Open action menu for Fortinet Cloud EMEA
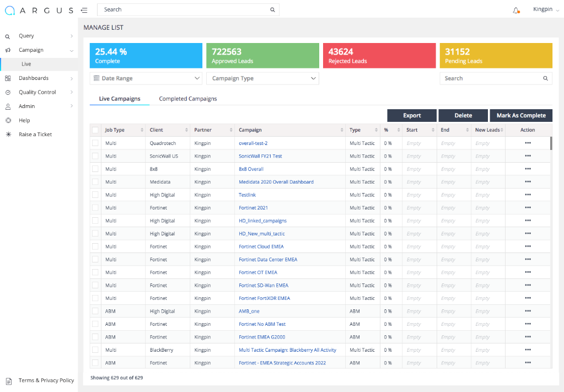Viewport: 564px width, 392px height. pos(528,246)
